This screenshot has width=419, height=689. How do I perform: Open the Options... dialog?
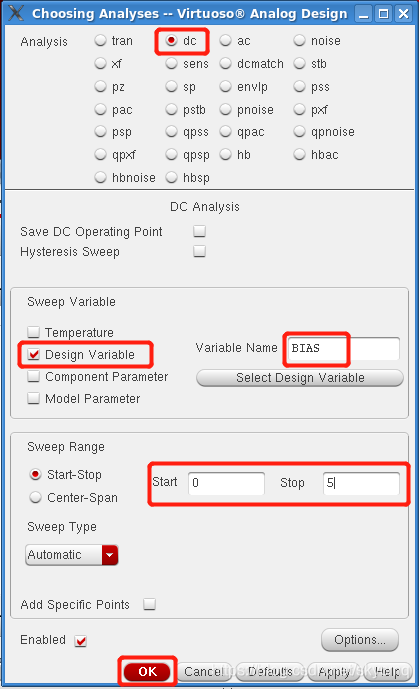coord(360,640)
